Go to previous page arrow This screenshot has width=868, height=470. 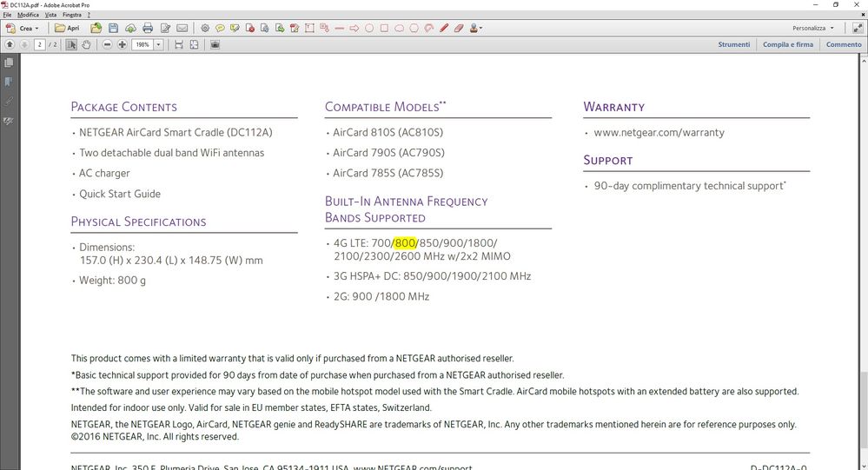pyautogui.click(x=10, y=44)
